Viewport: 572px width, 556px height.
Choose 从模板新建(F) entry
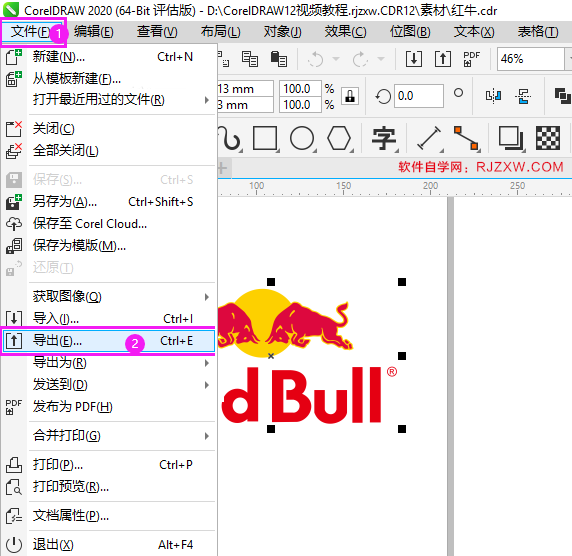coord(109,78)
